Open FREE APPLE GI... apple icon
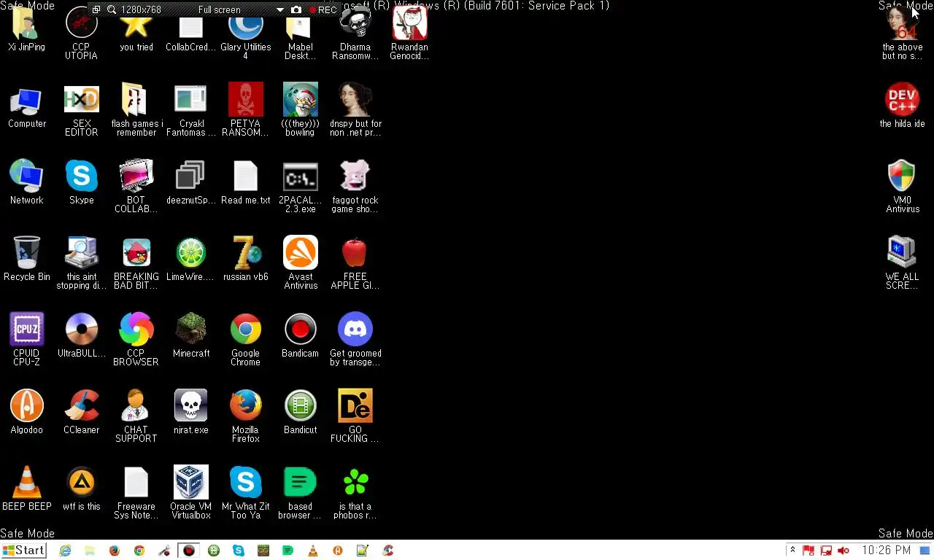 355,262
